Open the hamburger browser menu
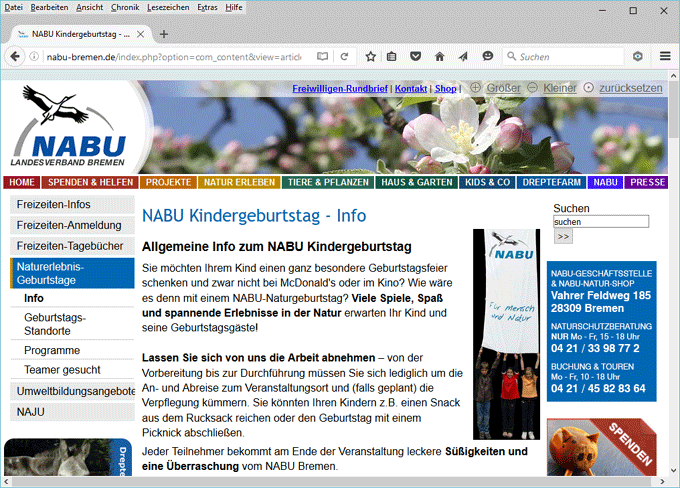The width and height of the screenshot is (680, 488). coord(665,56)
